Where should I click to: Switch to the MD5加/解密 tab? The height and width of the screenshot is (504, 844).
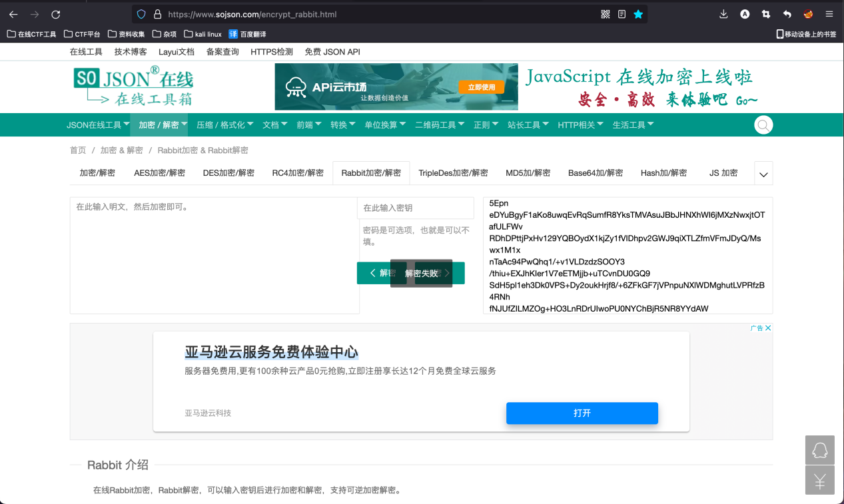click(x=528, y=173)
